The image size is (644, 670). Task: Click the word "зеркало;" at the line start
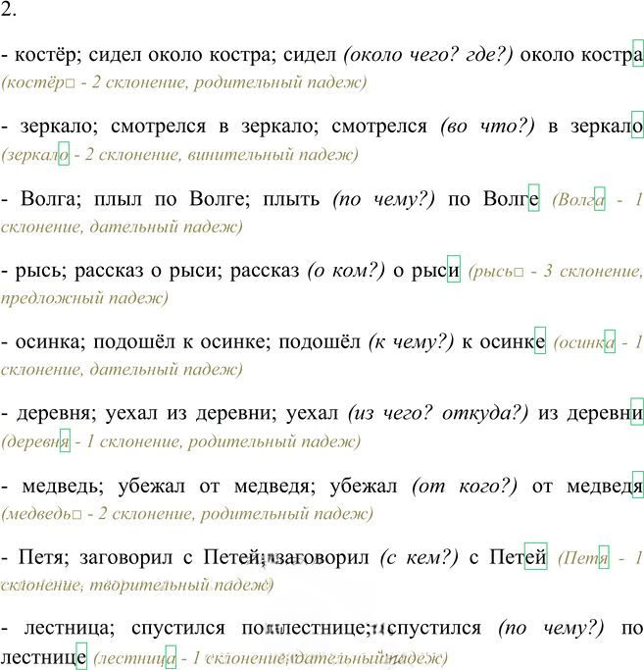pos(59,127)
